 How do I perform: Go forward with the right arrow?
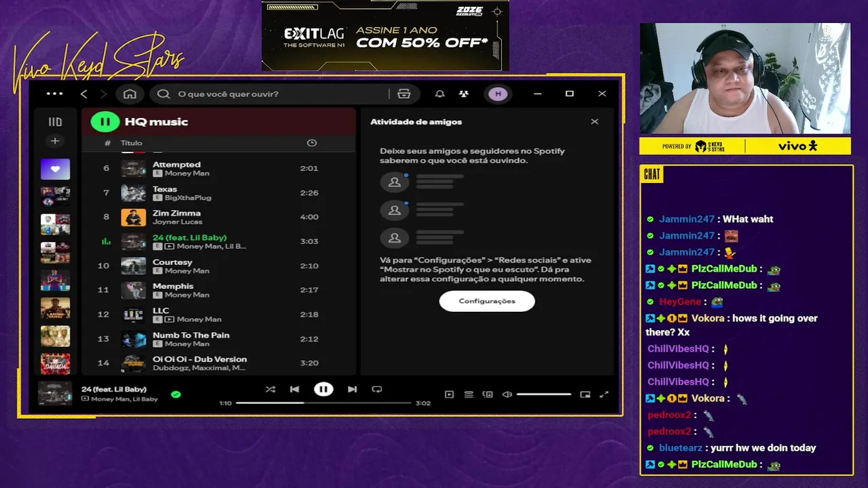click(104, 94)
